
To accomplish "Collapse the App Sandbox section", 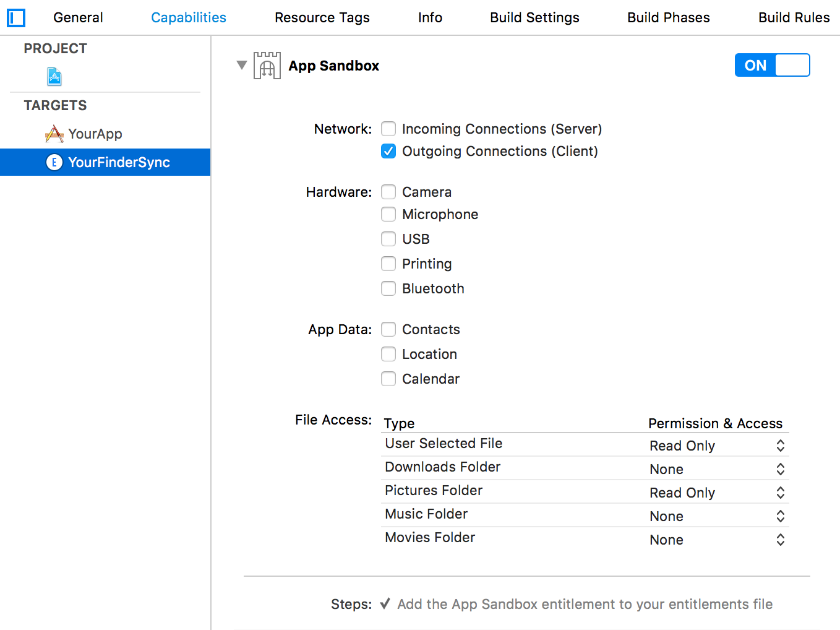I will coord(242,65).
